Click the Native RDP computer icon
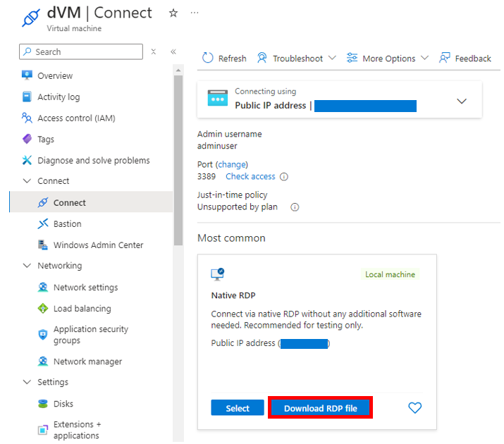This screenshot has width=504, height=444. (x=218, y=274)
